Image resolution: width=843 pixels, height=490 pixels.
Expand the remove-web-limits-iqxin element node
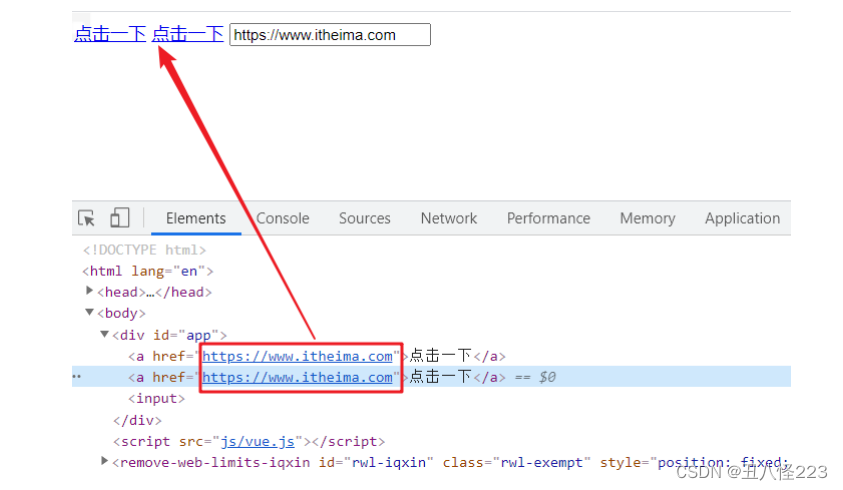tap(104, 461)
